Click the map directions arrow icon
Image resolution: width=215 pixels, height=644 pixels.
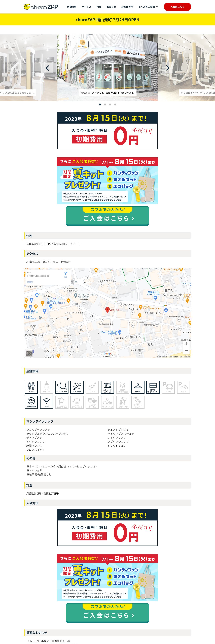[66, 274]
